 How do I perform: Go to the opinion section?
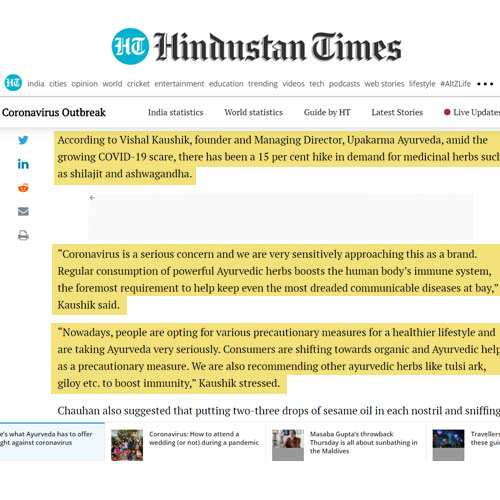coord(85,84)
